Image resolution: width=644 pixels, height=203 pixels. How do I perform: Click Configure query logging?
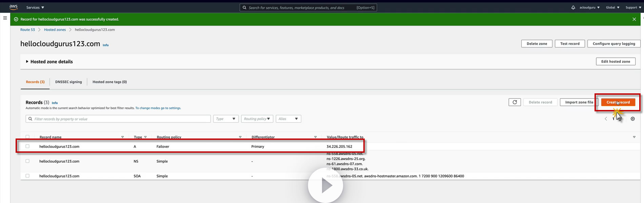coord(614,44)
